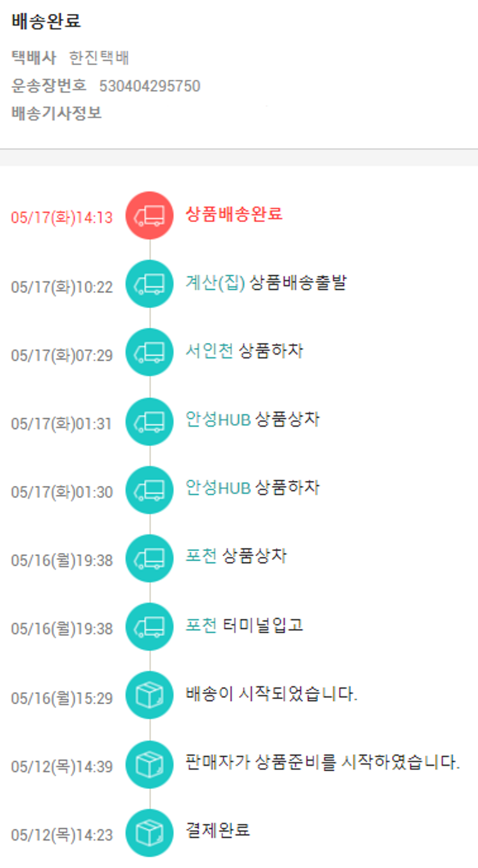Click truck icon beside 포천 터미널입고

click(x=150, y=626)
